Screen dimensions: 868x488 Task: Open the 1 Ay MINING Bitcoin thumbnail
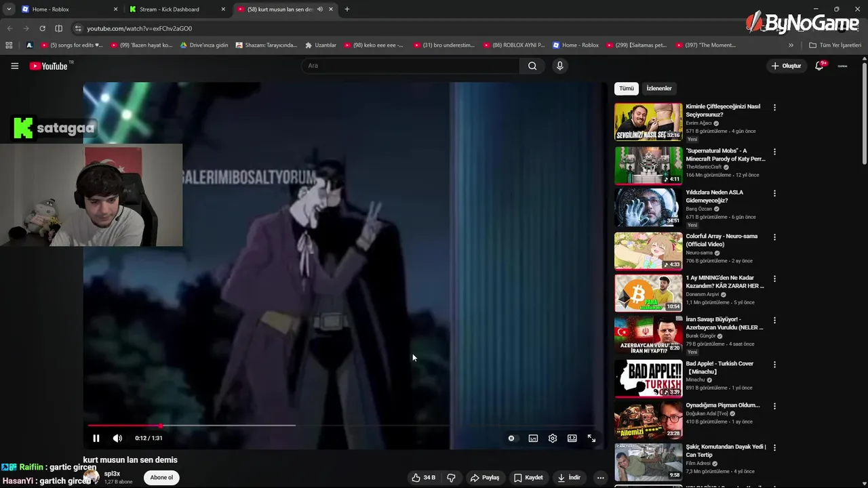click(648, 292)
